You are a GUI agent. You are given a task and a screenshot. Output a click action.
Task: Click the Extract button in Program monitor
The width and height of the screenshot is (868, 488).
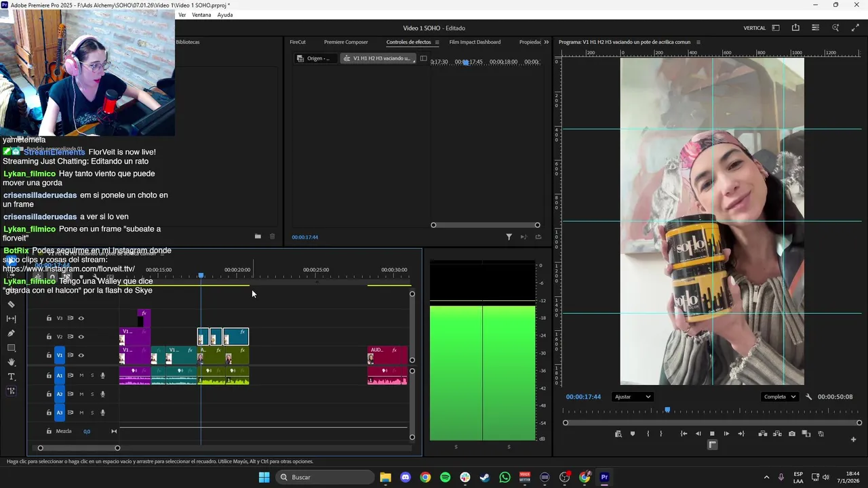tap(777, 434)
